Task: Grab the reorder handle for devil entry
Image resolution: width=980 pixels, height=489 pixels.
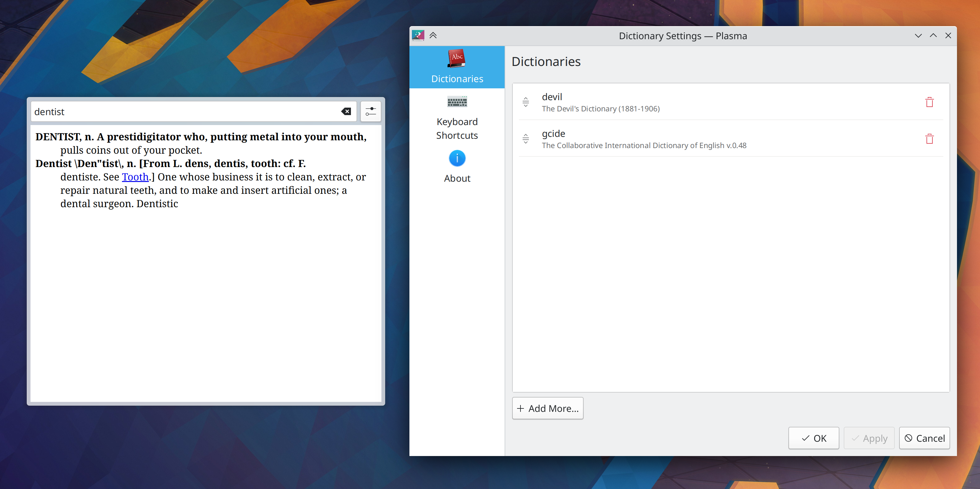Action: [x=525, y=102]
